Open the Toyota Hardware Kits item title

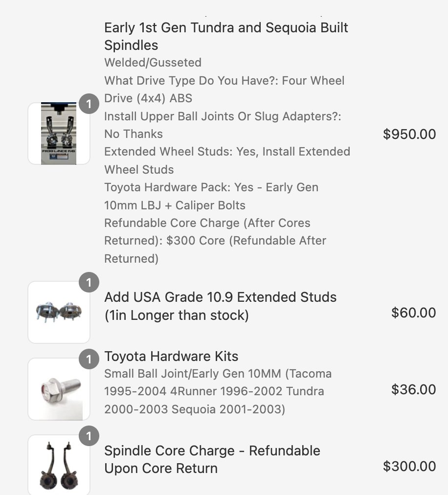(171, 356)
